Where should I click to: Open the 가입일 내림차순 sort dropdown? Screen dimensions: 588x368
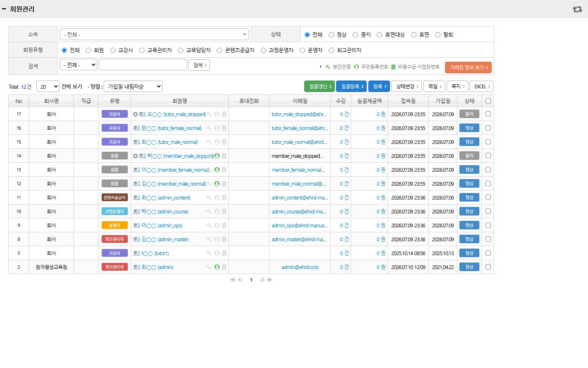133,86
